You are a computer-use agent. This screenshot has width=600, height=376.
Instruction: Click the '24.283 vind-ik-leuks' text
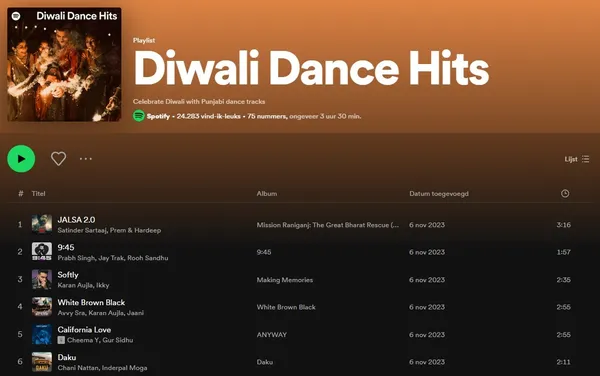coord(209,116)
